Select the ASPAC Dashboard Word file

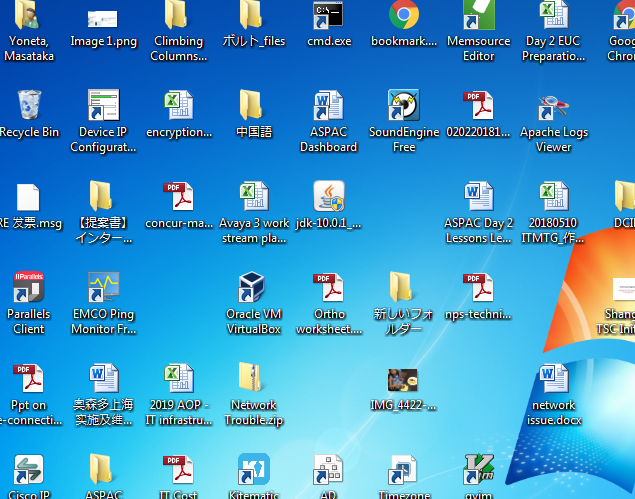click(329, 105)
